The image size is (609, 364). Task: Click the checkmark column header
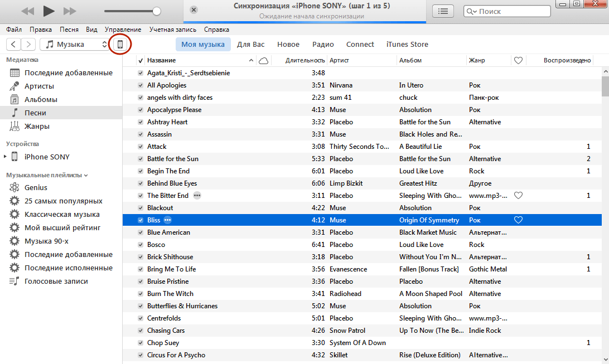141,61
